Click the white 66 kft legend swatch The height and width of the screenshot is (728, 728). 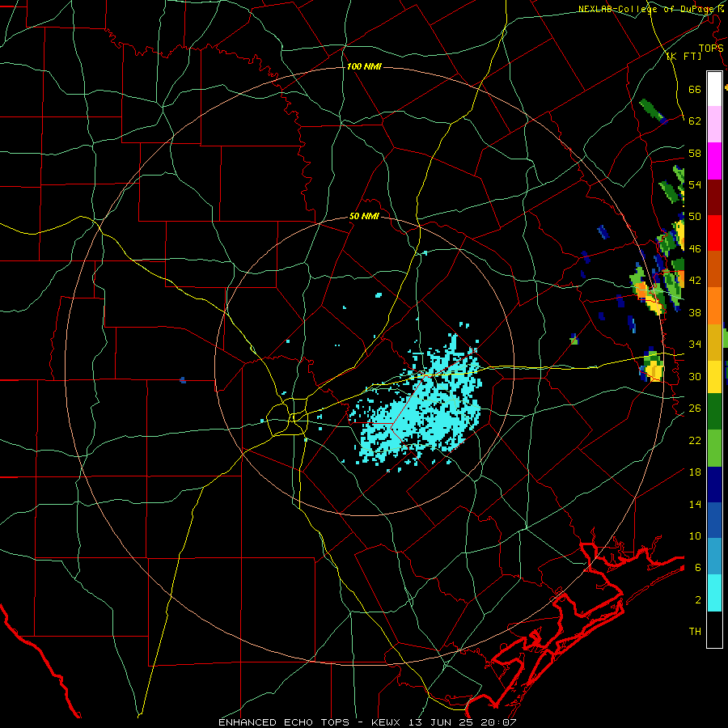(x=714, y=89)
